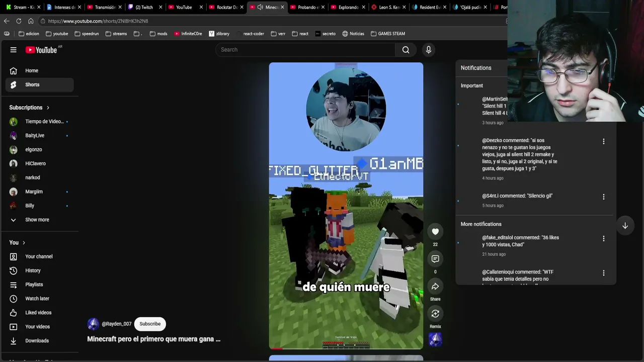Open options for the fake_editslol notification
This screenshot has width=644, height=362.
(x=604, y=238)
